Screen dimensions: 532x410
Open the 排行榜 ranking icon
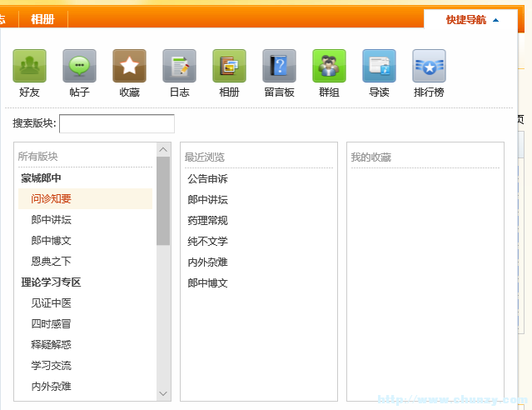coord(429,66)
